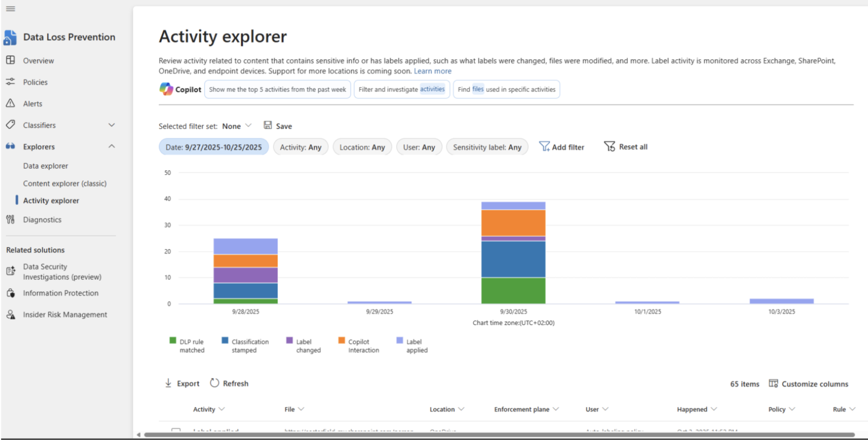This screenshot has width=868, height=440.
Task: Click the Explorers binoculars icon
Action: point(10,146)
